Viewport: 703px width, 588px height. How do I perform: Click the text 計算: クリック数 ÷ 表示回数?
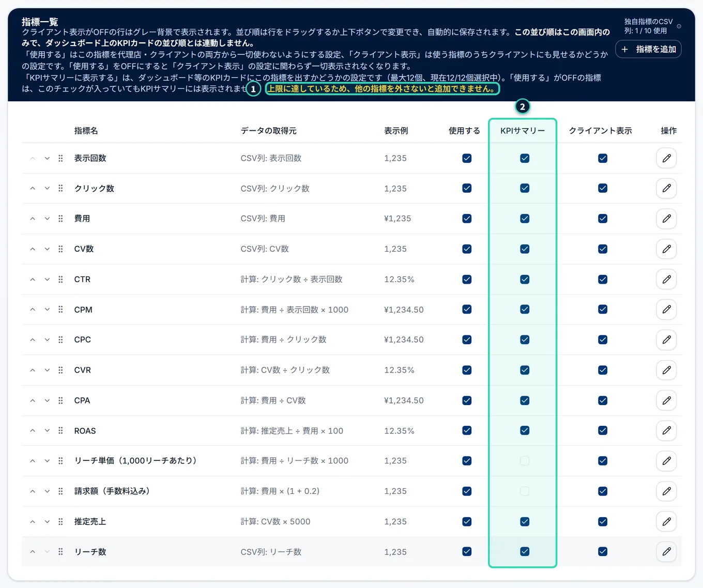(292, 279)
